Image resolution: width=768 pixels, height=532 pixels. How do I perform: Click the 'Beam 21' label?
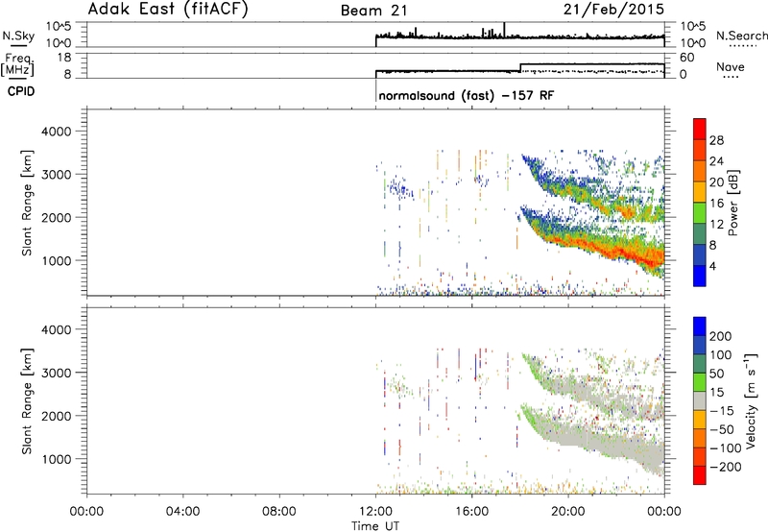[374, 11]
